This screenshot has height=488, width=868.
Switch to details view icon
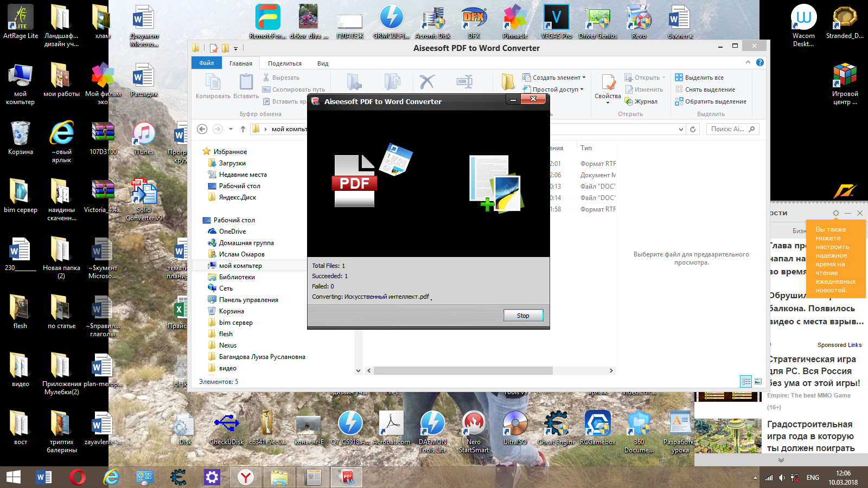(746, 382)
